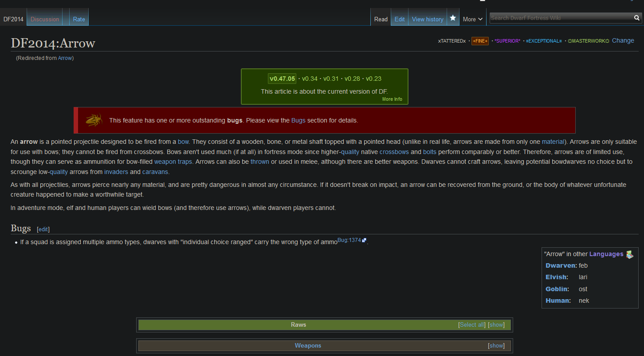Click the search magnifier icon
This screenshot has width=644, height=356.
(x=637, y=18)
